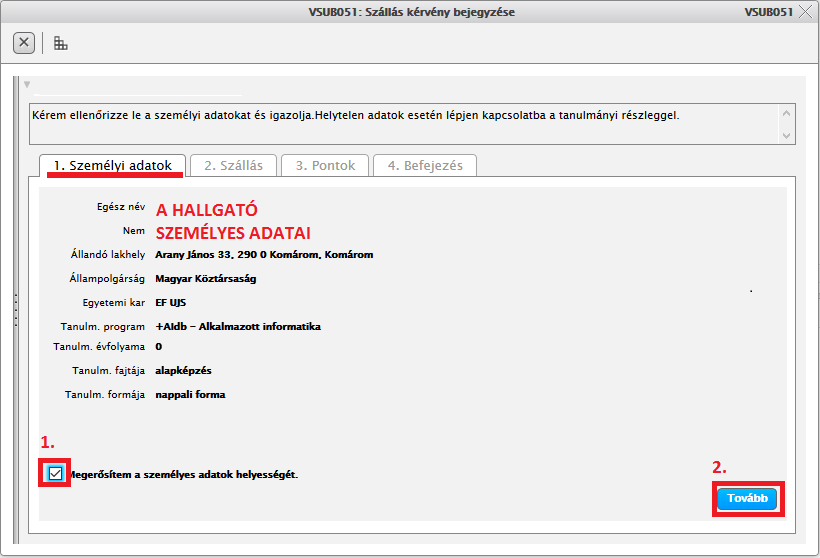Viewport: 820px width, 558px height.
Task: Click the Magyar Köztársaság citizenship value
Action: (x=205, y=279)
